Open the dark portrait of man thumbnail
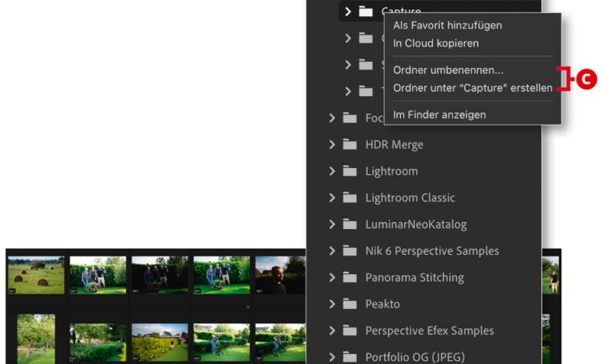Viewport: 604px width, 364px height. (280, 276)
